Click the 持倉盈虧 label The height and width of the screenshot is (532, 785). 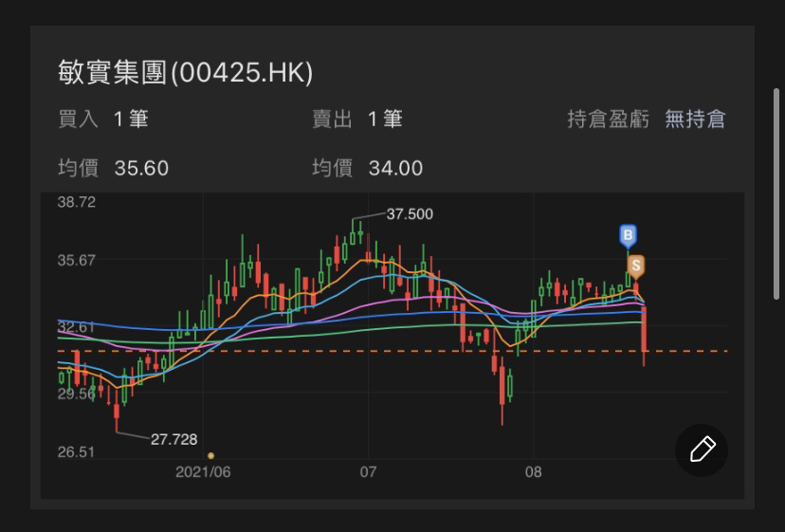(608, 119)
